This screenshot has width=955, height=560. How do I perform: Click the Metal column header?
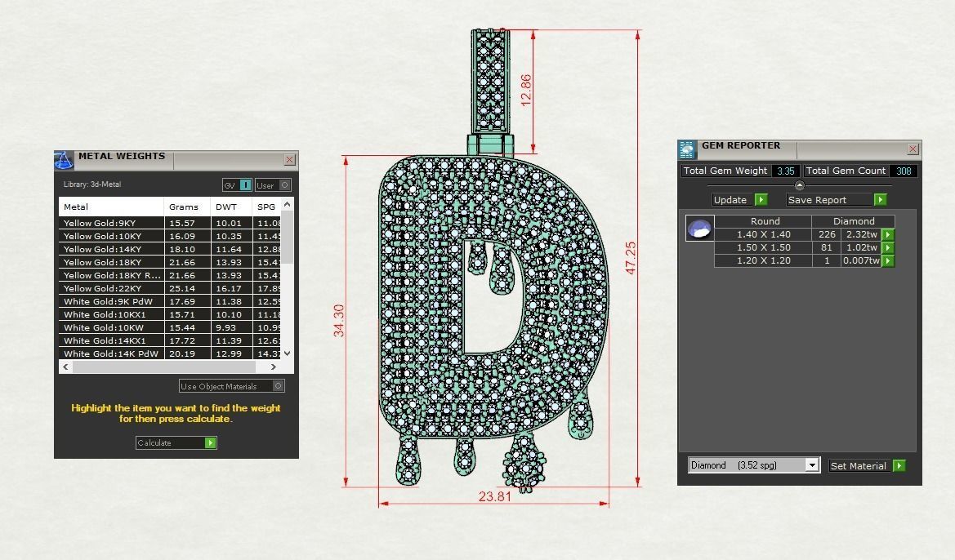point(111,207)
